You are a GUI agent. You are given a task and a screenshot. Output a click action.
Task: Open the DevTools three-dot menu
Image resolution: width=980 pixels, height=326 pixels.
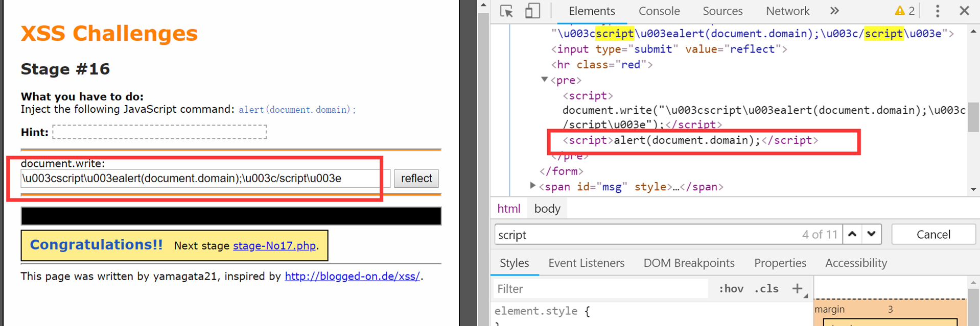point(938,11)
